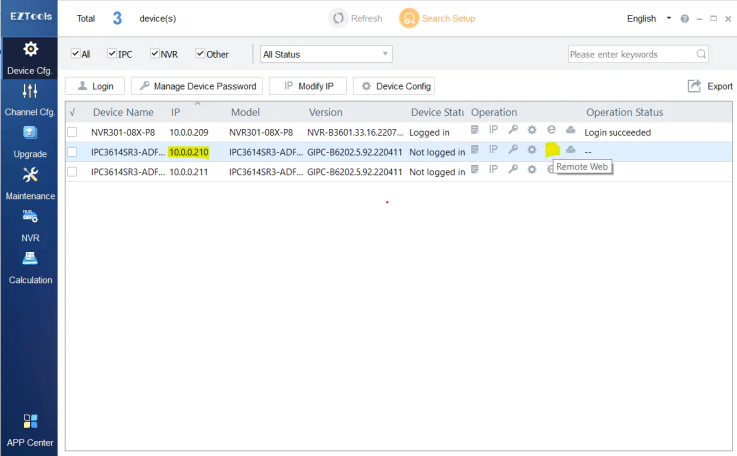Switch to Channel Cfg. tab

29,99
